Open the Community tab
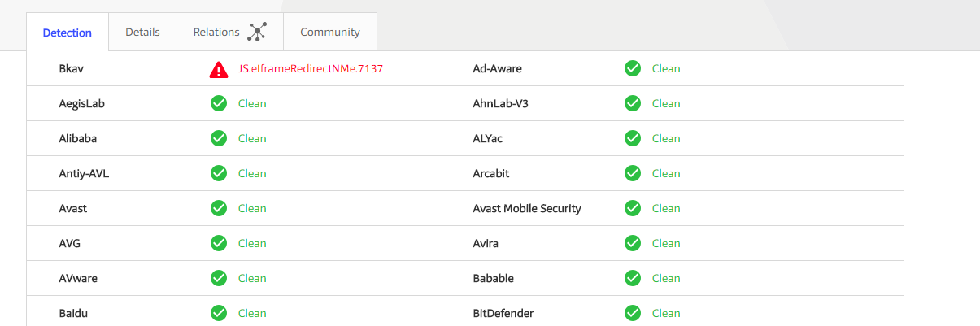The image size is (980, 326). click(x=329, y=33)
